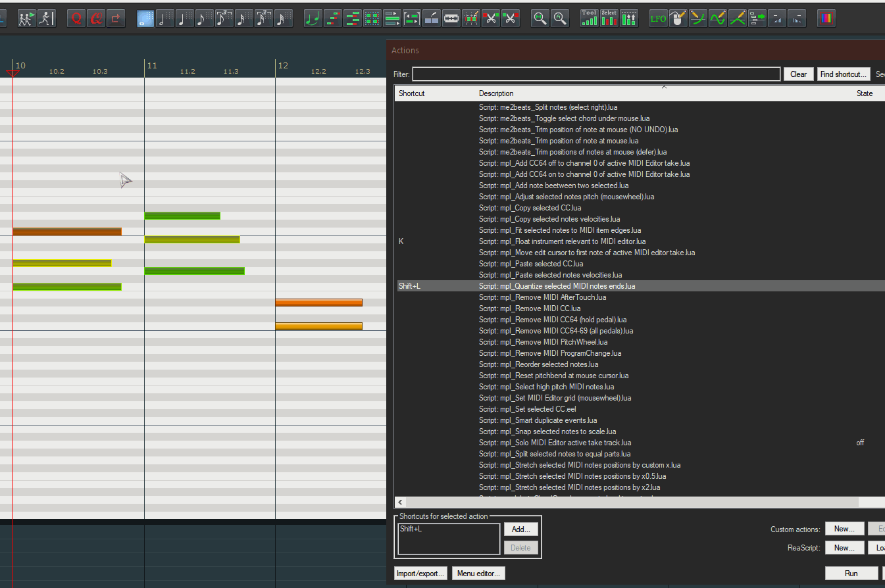Click the Find shortcut... button
Image resolution: width=885 pixels, height=588 pixels.
tap(844, 74)
